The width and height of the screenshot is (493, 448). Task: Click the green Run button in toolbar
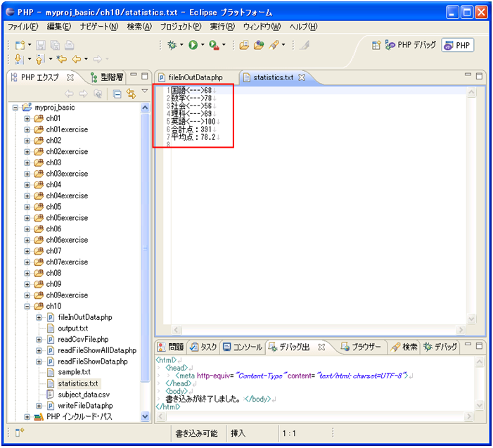193,45
